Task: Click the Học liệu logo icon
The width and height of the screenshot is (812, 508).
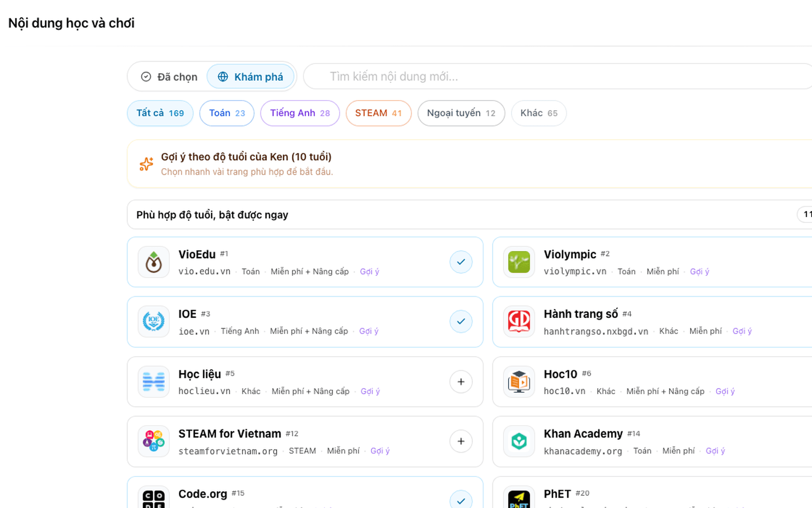Action: (x=154, y=382)
